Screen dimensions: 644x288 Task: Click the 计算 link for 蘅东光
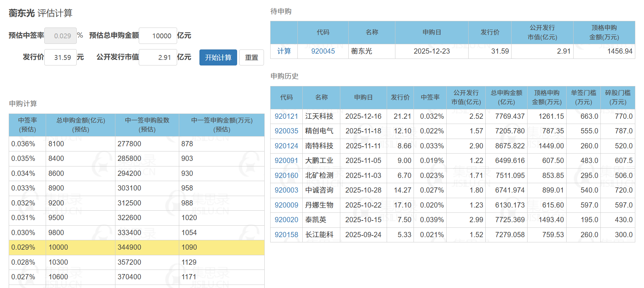coord(284,51)
